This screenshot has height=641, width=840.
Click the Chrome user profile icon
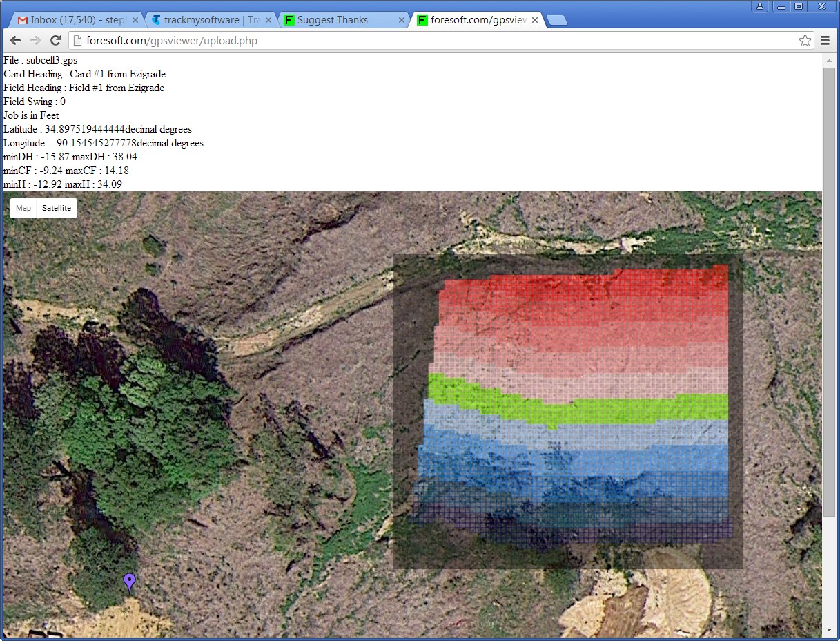point(760,6)
